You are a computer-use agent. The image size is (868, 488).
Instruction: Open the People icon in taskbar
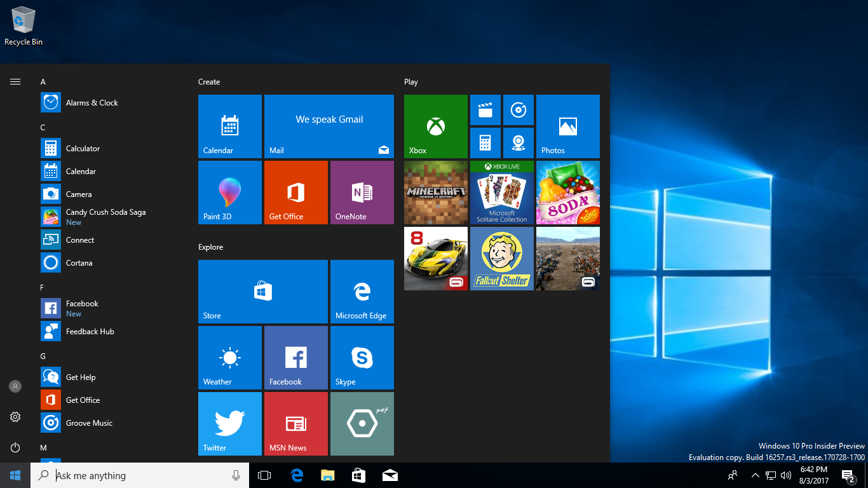(733, 475)
